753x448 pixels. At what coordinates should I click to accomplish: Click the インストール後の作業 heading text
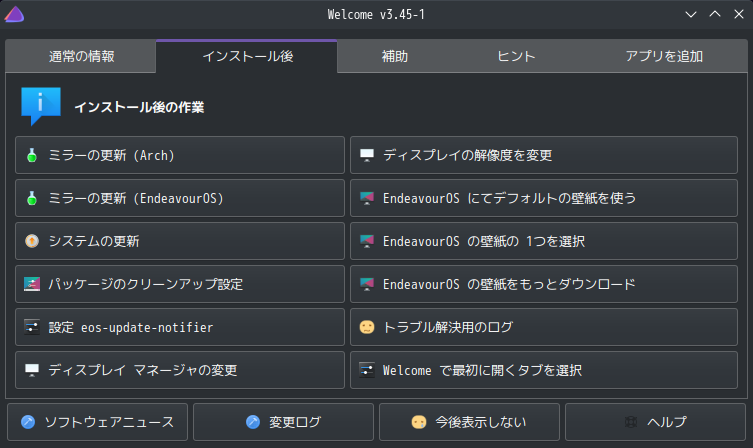coord(139,107)
